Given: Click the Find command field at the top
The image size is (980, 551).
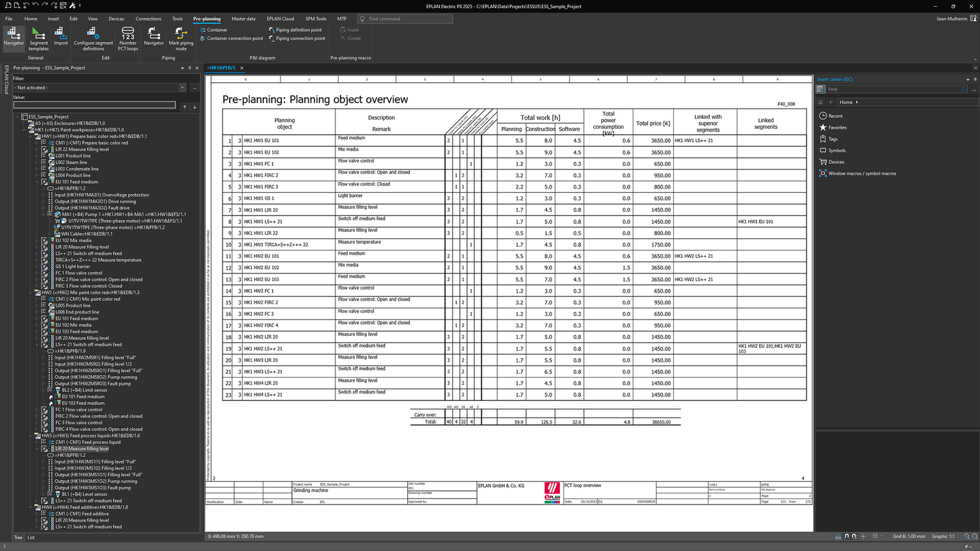Looking at the screenshot, I should (404, 18).
